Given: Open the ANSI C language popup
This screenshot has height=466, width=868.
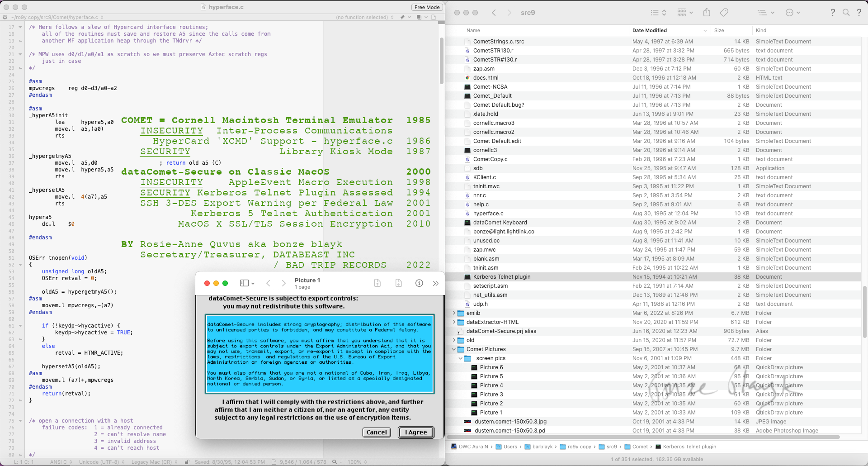Looking at the screenshot, I should (x=61, y=462).
